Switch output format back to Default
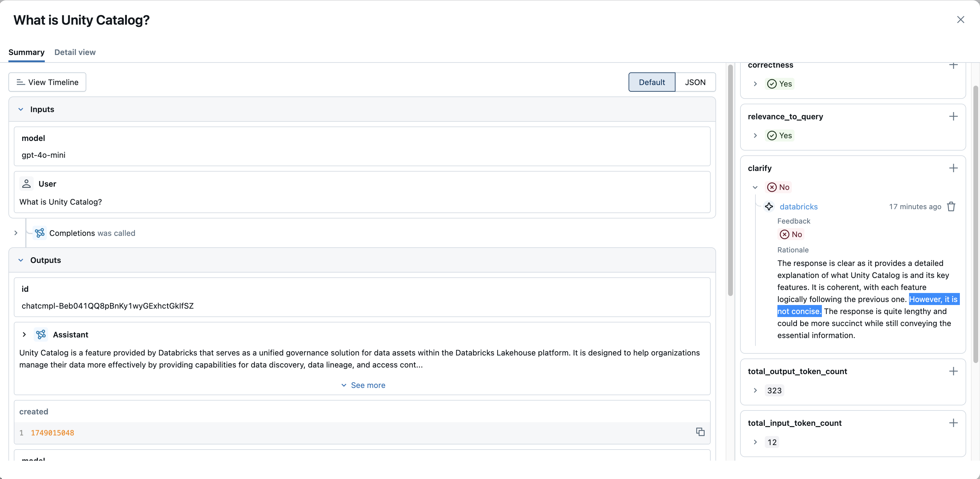Viewport: 980px width, 479px height. (x=651, y=82)
